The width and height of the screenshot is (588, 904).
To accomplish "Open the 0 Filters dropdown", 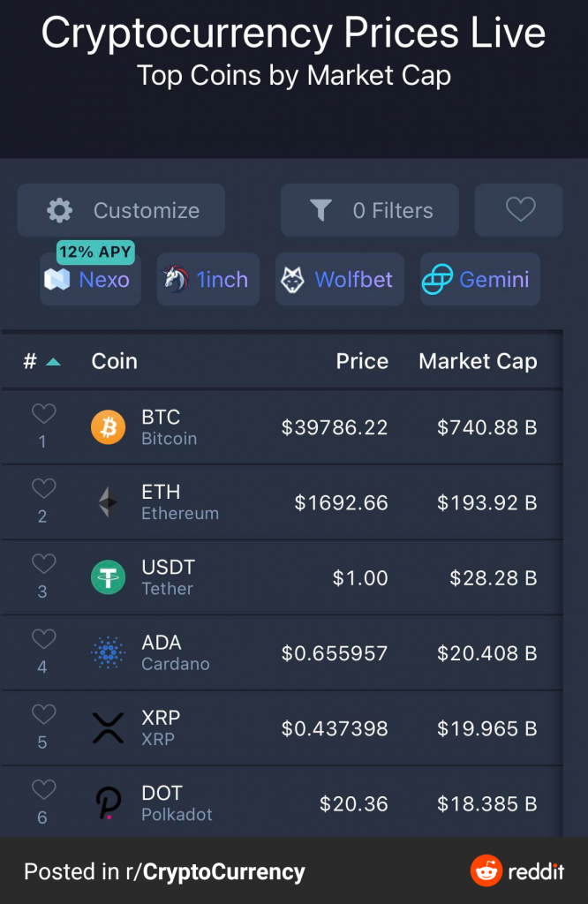I will 370,210.
